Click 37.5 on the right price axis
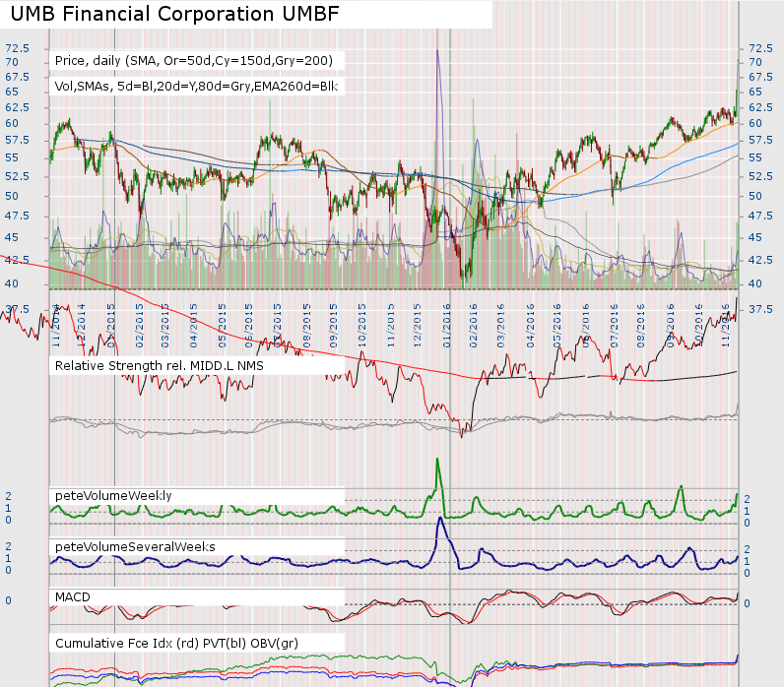The width and height of the screenshot is (784, 687). [760, 309]
